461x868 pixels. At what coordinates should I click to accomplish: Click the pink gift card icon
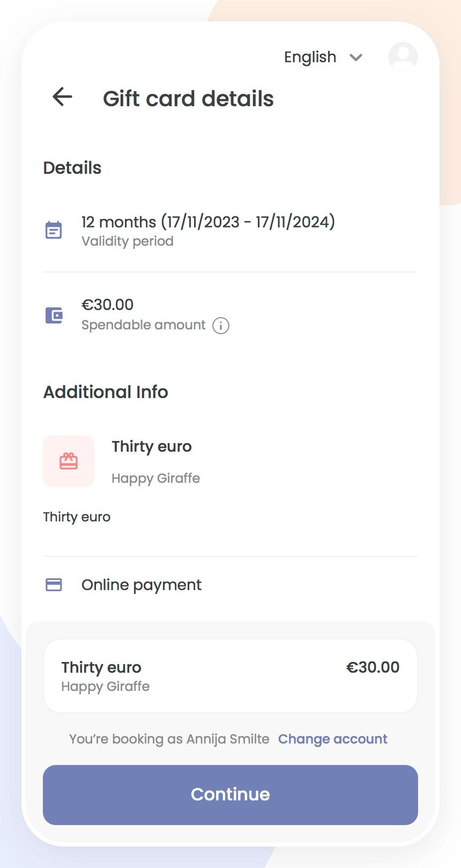coord(69,461)
